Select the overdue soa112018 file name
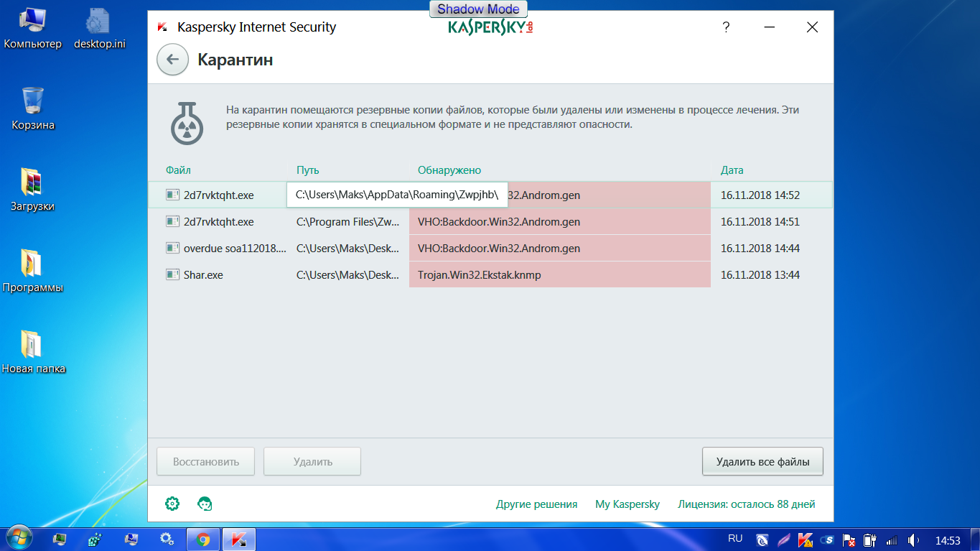980x551 pixels. [x=235, y=249]
